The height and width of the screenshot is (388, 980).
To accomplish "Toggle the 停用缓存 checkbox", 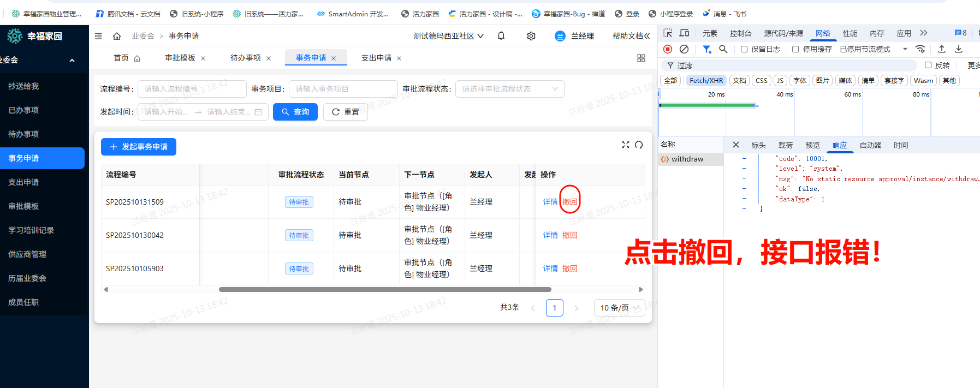I will 795,49.
